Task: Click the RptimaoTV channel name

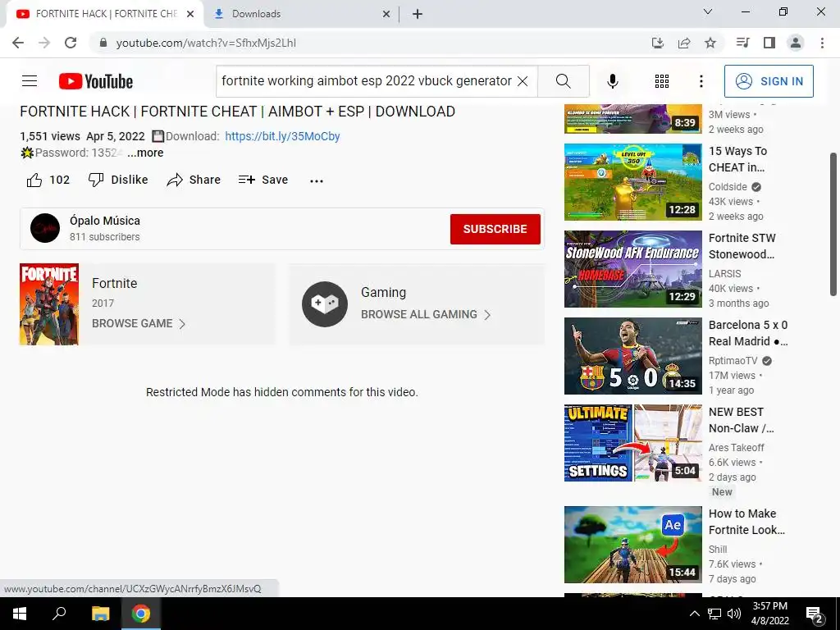Action: point(733,361)
